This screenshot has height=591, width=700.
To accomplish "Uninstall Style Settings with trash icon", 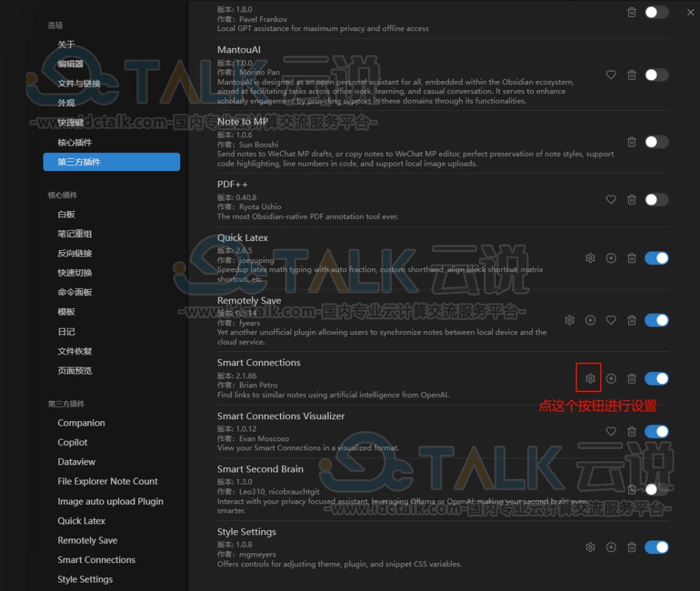I will click(632, 547).
